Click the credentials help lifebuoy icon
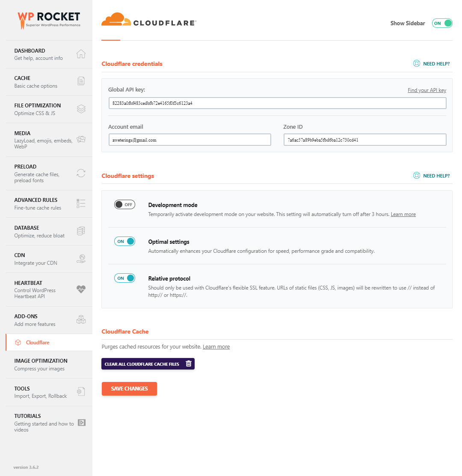 click(x=417, y=63)
